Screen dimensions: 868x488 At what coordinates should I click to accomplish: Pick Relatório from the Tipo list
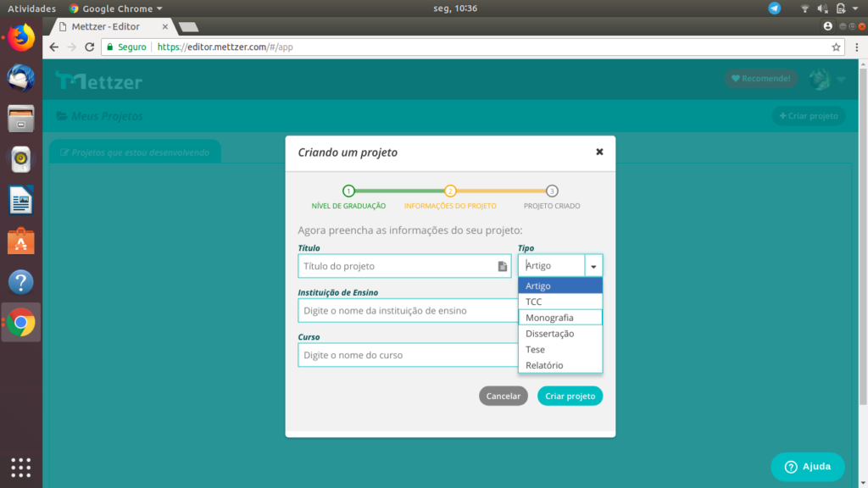tap(560, 365)
